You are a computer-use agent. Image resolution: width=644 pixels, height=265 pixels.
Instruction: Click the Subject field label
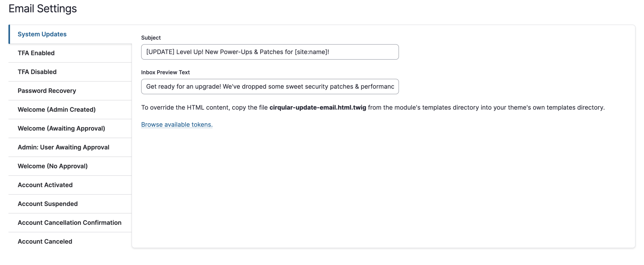pyautogui.click(x=151, y=38)
